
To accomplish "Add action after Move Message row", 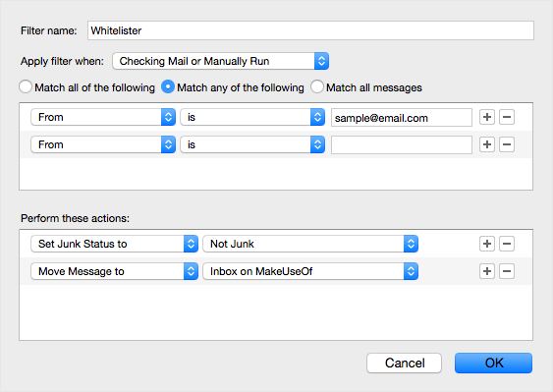I will [487, 271].
